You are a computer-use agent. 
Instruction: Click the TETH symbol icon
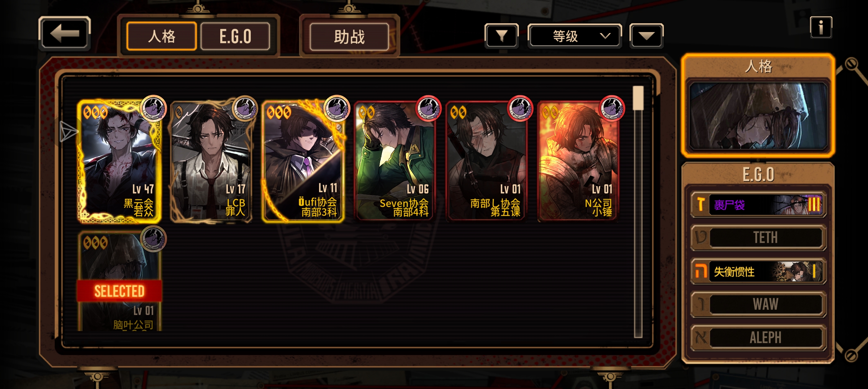[701, 238]
